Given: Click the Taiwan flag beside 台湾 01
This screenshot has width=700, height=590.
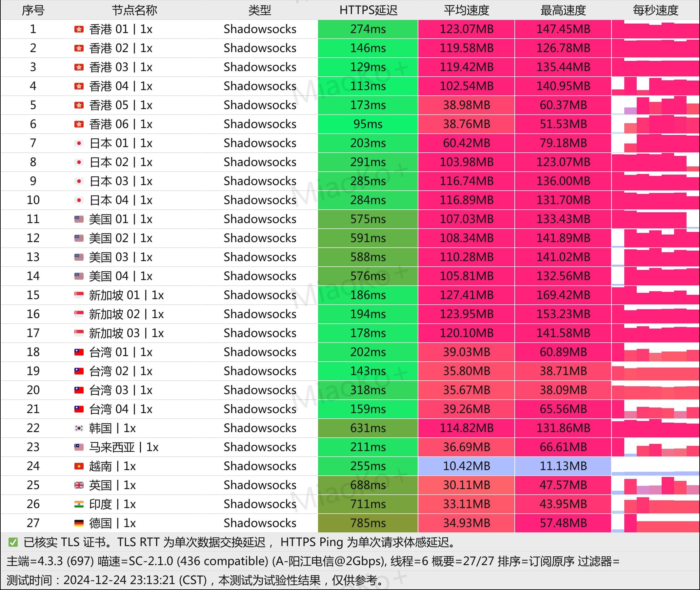Looking at the screenshot, I should pyautogui.click(x=79, y=352).
